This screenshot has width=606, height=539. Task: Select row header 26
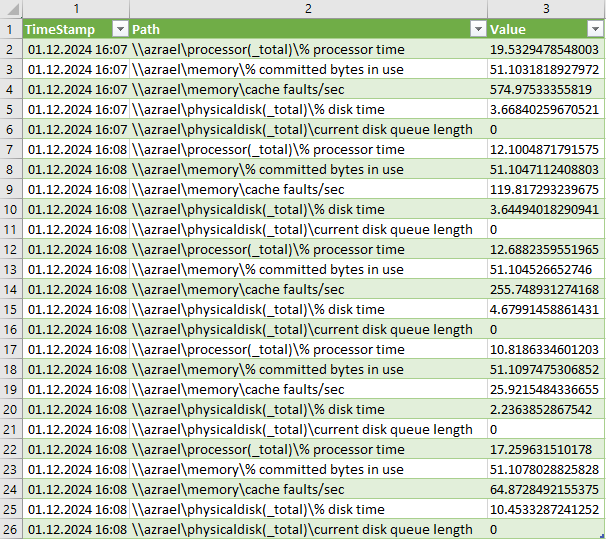click(x=10, y=529)
